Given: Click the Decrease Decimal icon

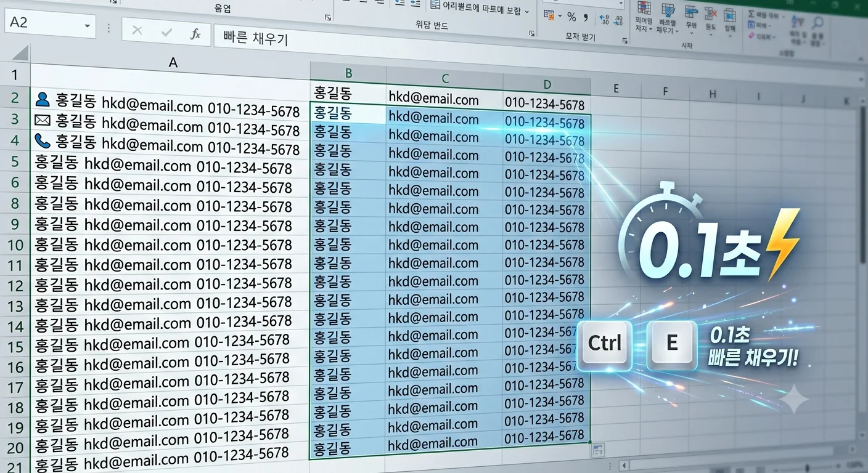Looking at the screenshot, I should click(x=617, y=20).
